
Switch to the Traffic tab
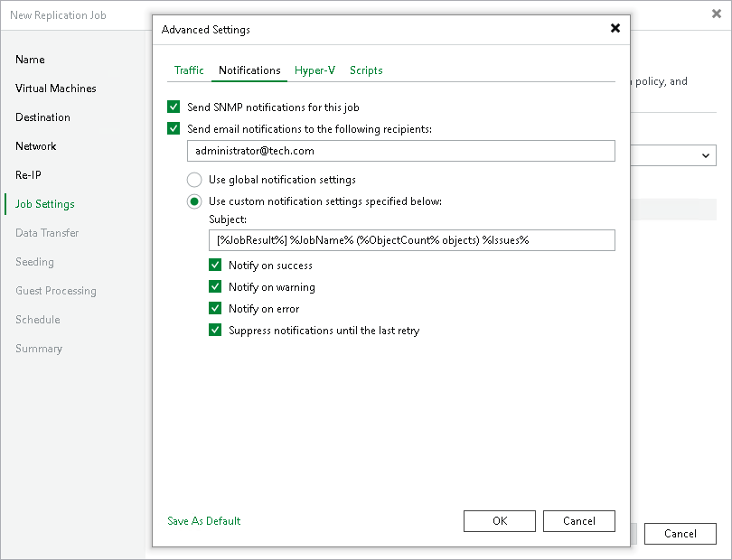(x=189, y=70)
